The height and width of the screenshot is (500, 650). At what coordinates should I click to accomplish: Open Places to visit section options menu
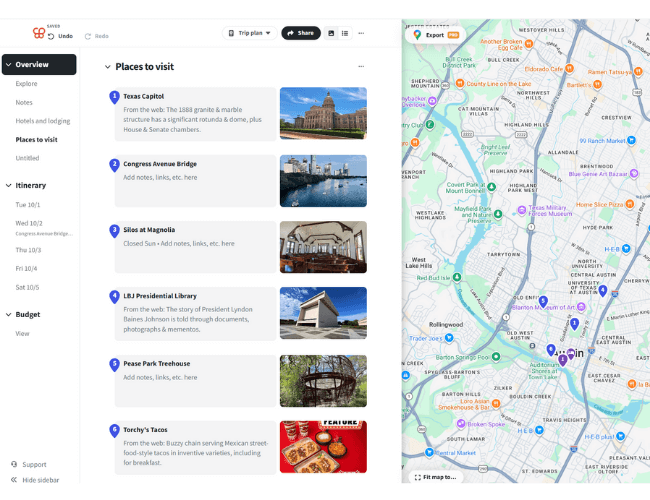[361, 67]
